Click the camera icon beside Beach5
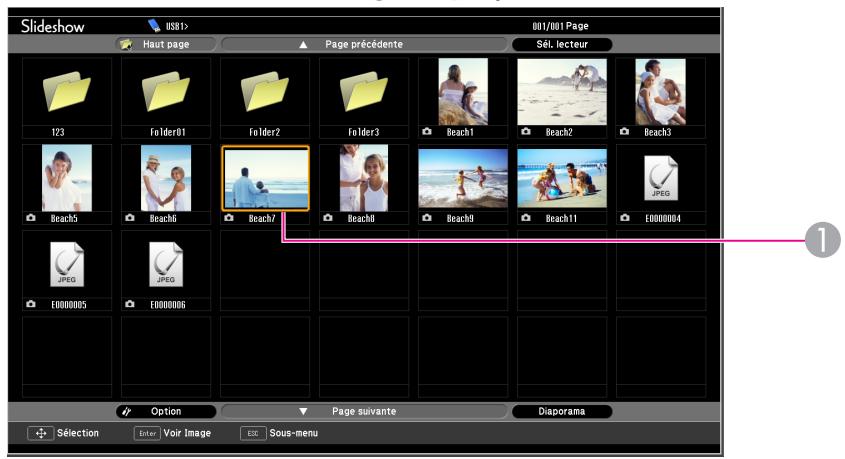Screen dimensions: 845x459 click(31, 217)
